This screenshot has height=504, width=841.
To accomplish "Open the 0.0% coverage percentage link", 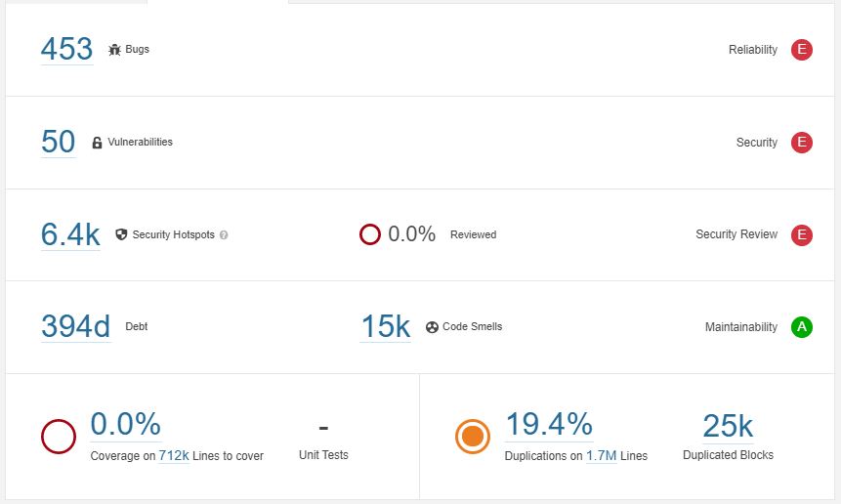I will [125, 424].
